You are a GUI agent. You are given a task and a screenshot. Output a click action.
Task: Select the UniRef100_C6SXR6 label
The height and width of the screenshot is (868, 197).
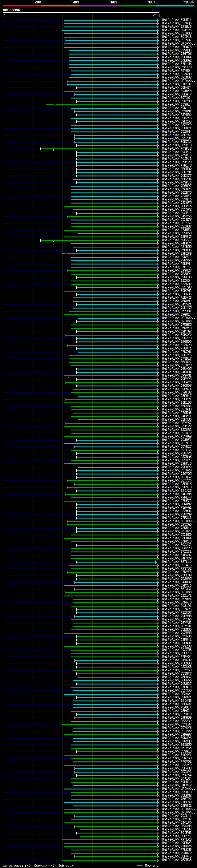177,460
